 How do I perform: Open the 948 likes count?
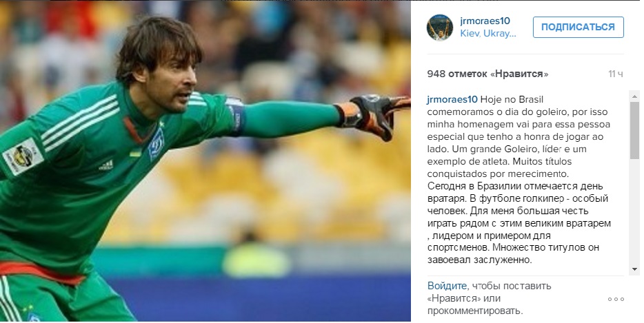point(487,74)
